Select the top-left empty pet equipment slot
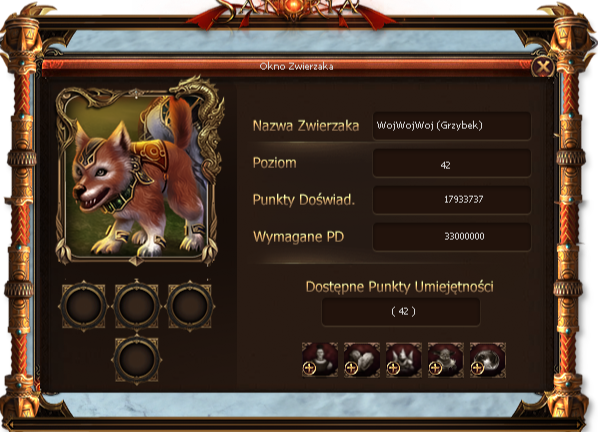598x432 pixels. click(84, 306)
